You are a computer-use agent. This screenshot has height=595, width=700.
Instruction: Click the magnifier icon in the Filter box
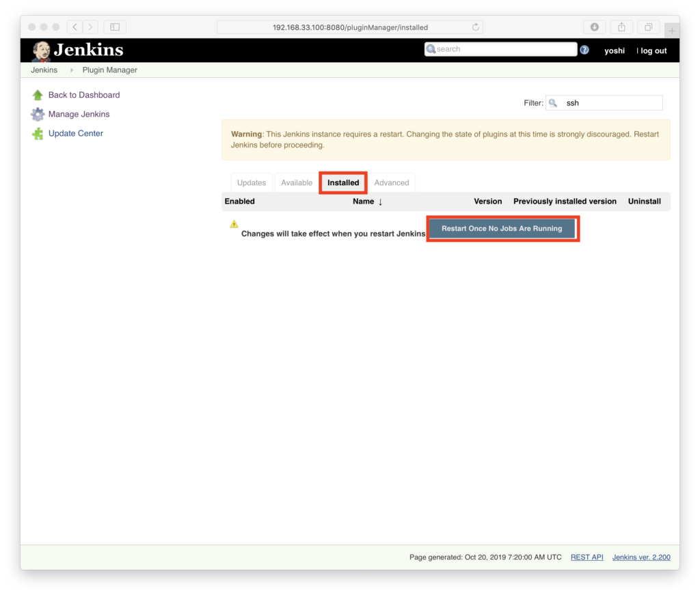click(x=552, y=103)
